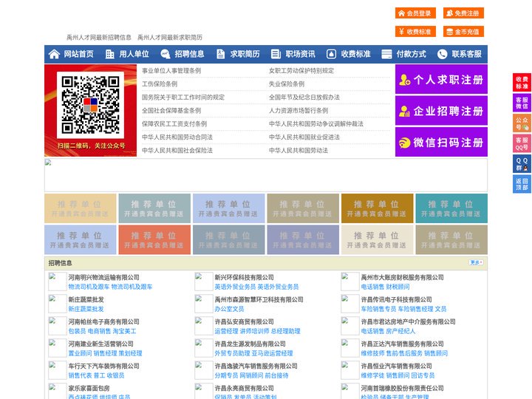Click logo image beside 许昌龙生源发制品有限公司
This screenshot has height=399, width=532.
click(204, 348)
